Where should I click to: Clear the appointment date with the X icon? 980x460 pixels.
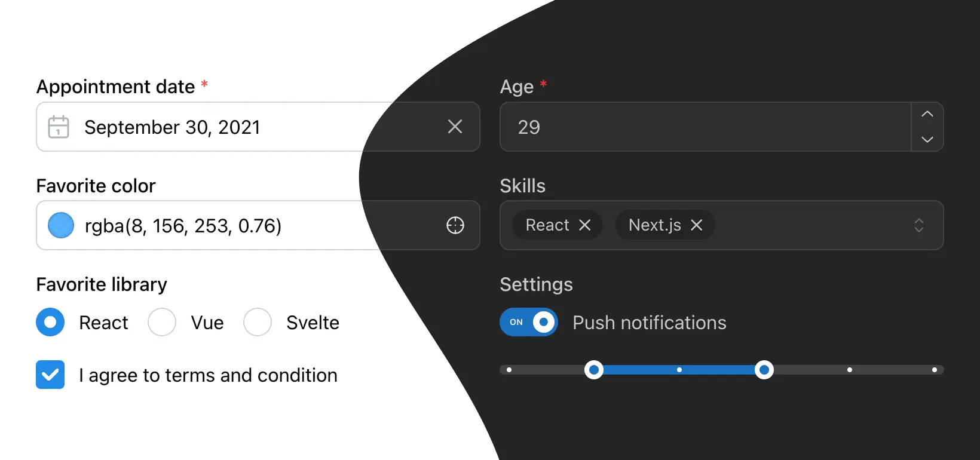[x=455, y=127]
